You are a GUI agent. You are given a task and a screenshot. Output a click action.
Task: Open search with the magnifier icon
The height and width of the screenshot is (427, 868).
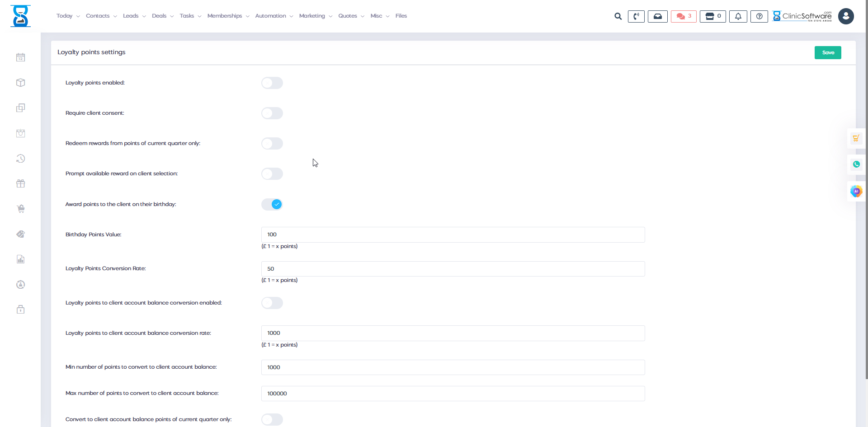tap(618, 16)
